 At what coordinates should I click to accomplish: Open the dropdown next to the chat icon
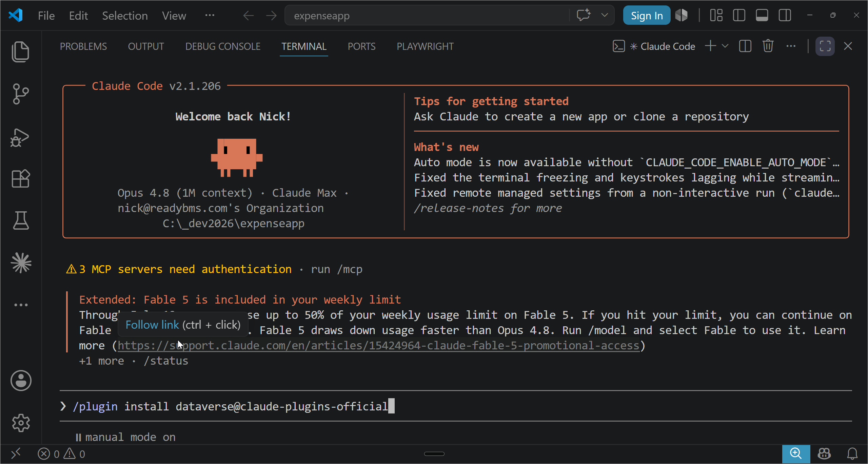pyautogui.click(x=604, y=15)
